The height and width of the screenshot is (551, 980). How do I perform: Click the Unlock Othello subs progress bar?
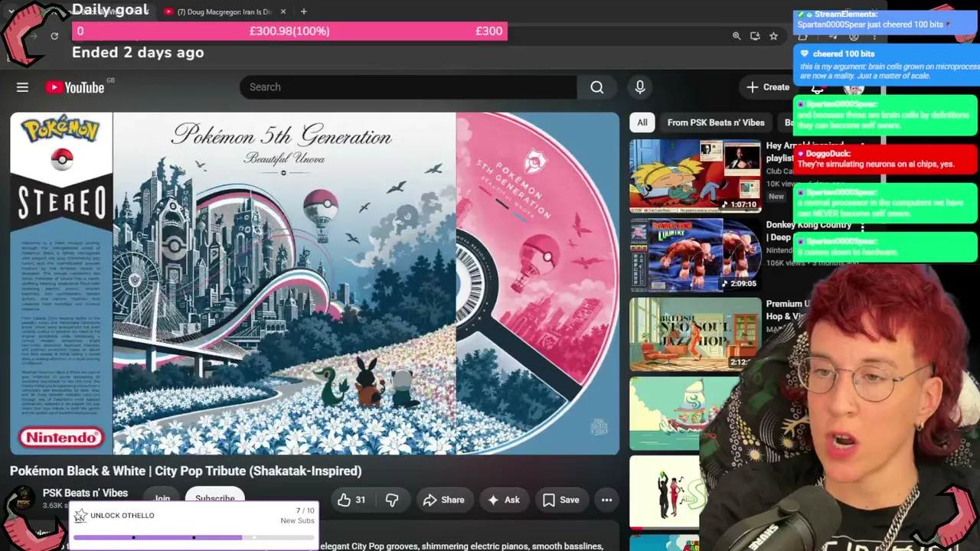click(194, 537)
